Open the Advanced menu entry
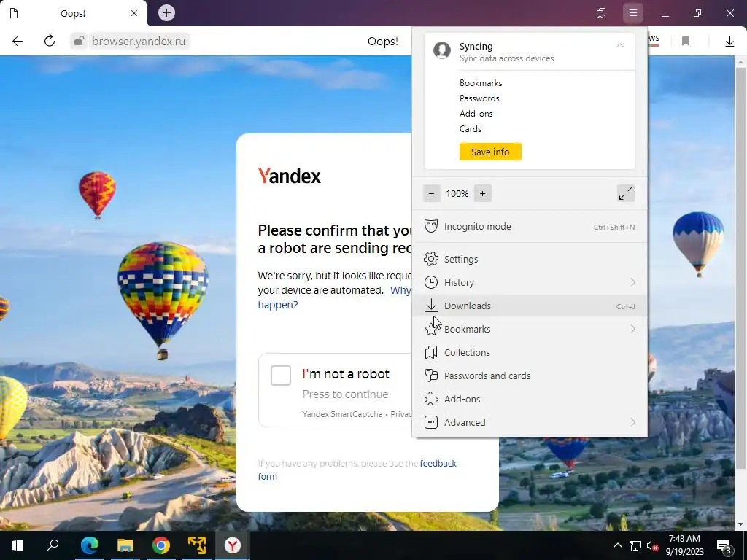 [x=530, y=422]
